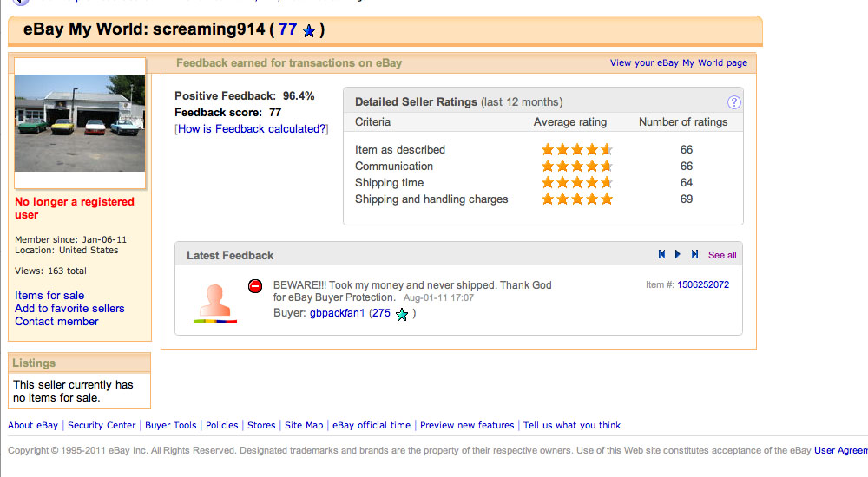Click the Average rating column header
This screenshot has height=477, width=868.
click(x=570, y=122)
